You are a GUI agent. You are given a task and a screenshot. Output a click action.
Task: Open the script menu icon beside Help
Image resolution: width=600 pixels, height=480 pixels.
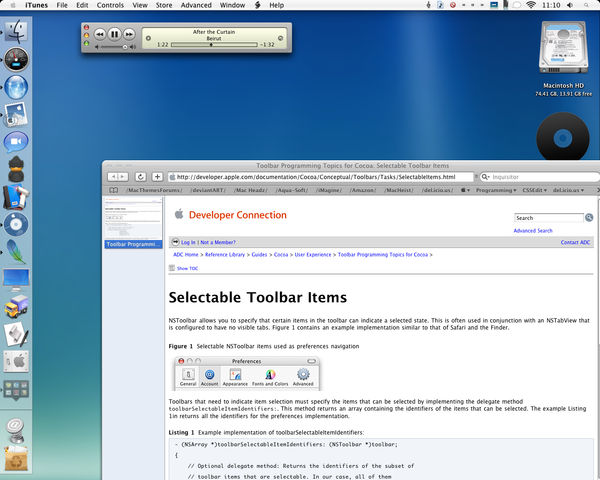coord(258,5)
